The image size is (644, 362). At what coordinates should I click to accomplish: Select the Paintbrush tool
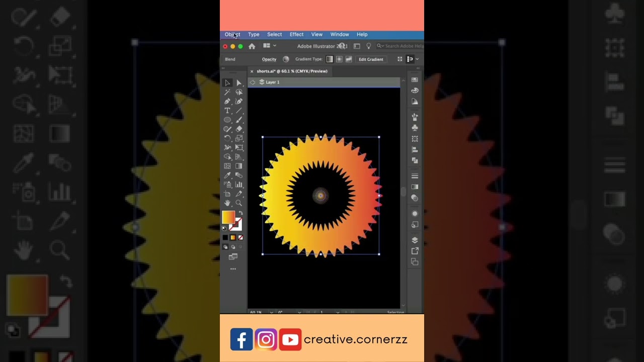click(239, 120)
